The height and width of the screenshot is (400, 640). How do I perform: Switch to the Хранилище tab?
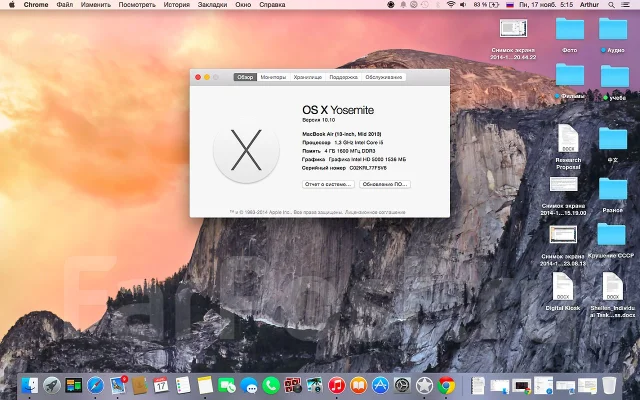tap(308, 77)
